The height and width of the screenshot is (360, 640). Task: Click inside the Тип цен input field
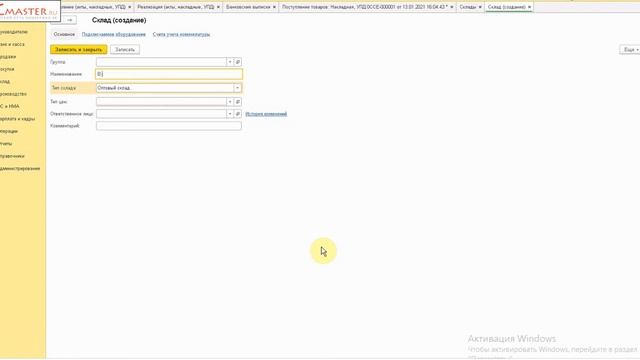[x=161, y=102]
